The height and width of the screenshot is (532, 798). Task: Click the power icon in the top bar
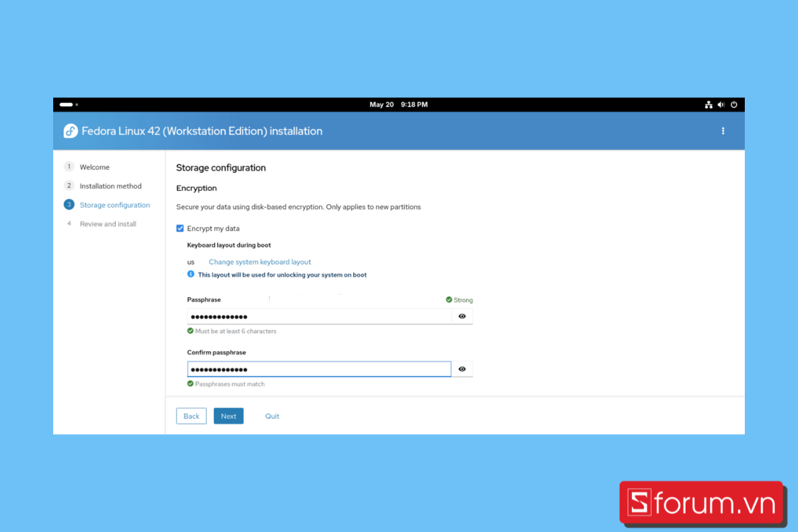(734, 104)
